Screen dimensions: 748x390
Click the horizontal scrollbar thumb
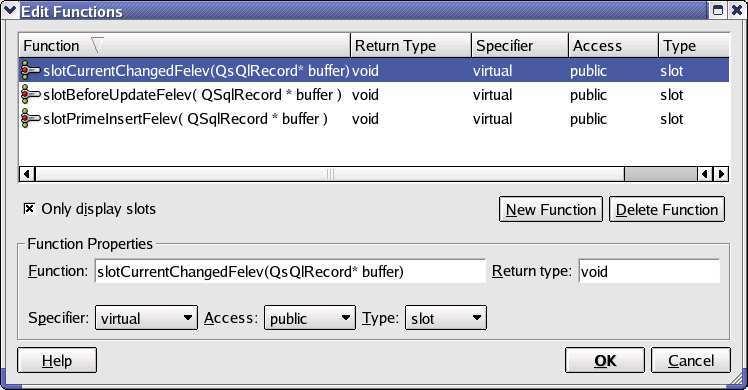click(x=330, y=174)
